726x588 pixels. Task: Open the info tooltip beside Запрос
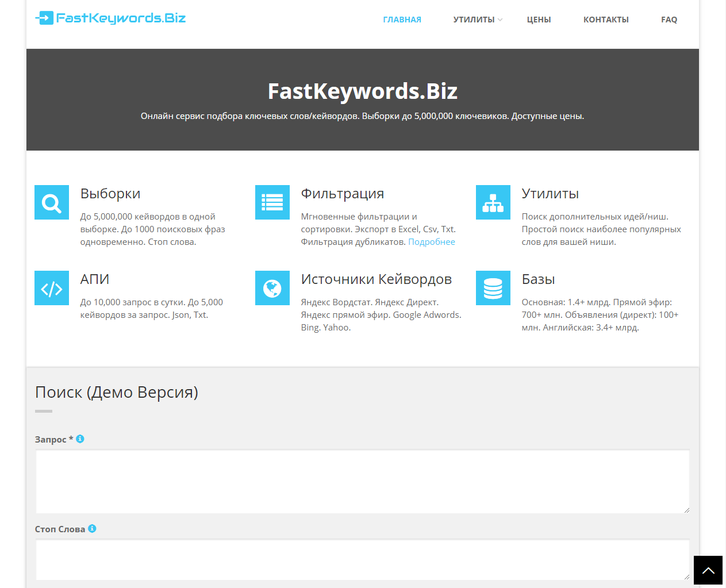(80, 439)
